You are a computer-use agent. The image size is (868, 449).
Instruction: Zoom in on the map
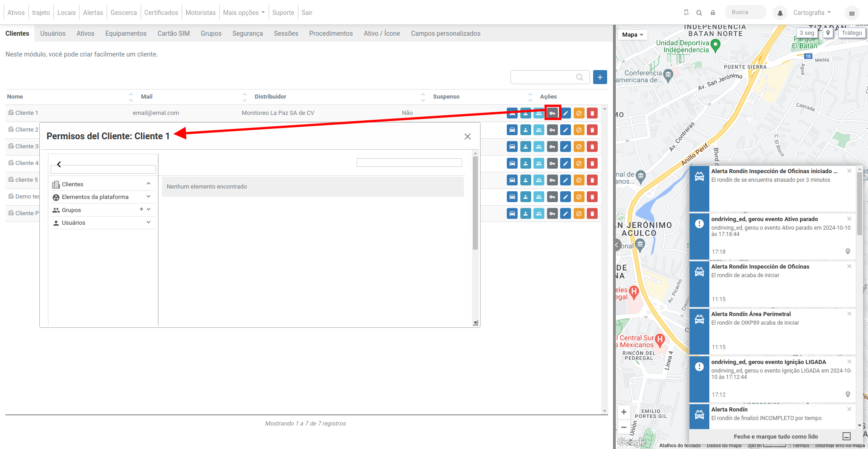coord(624,412)
